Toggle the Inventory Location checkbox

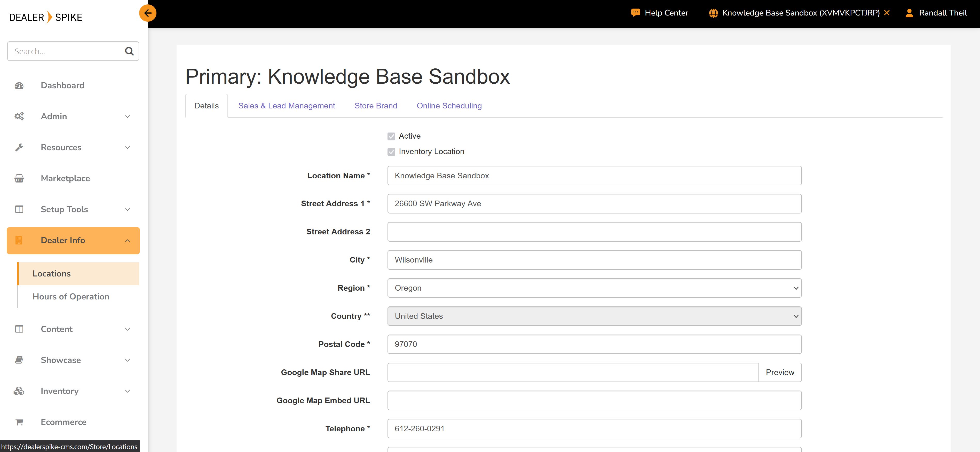point(391,152)
